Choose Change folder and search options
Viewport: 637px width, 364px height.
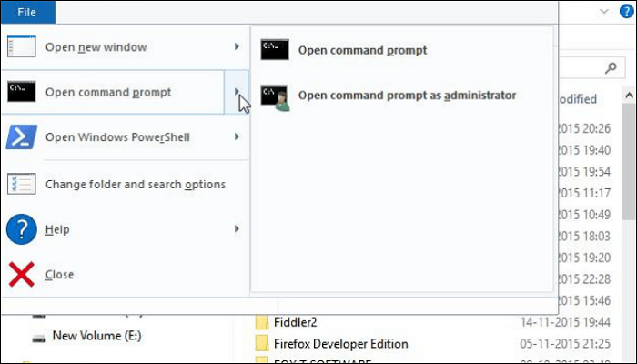[x=136, y=184]
